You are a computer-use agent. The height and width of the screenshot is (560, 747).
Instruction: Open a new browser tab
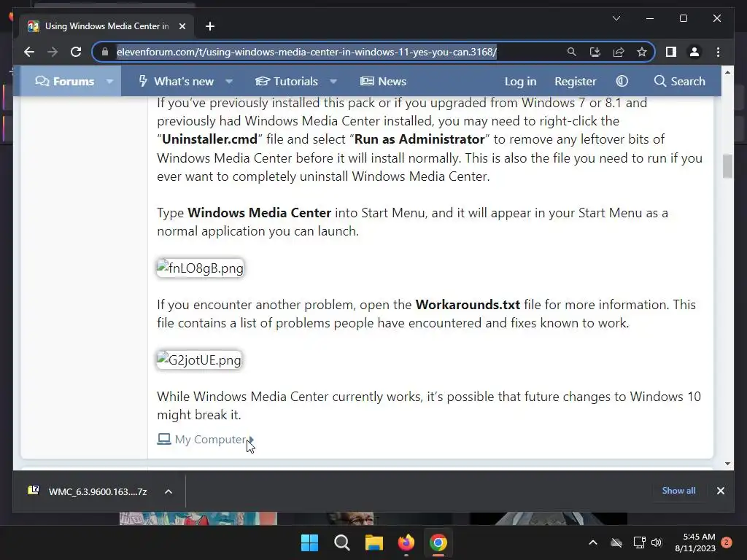pos(210,26)
